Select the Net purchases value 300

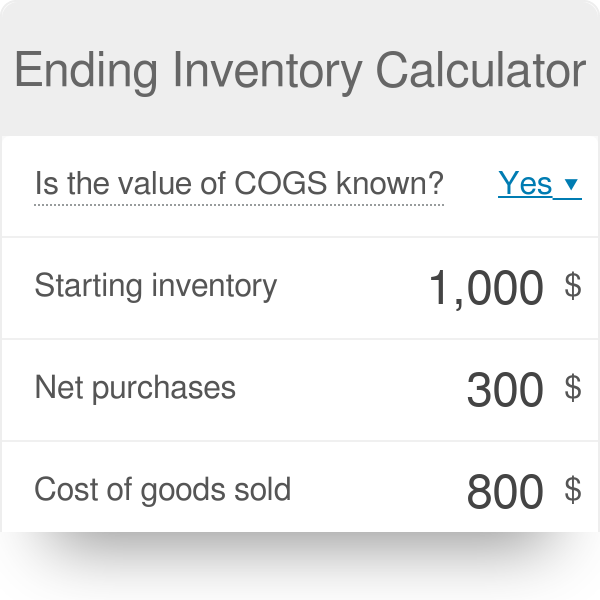505,390
